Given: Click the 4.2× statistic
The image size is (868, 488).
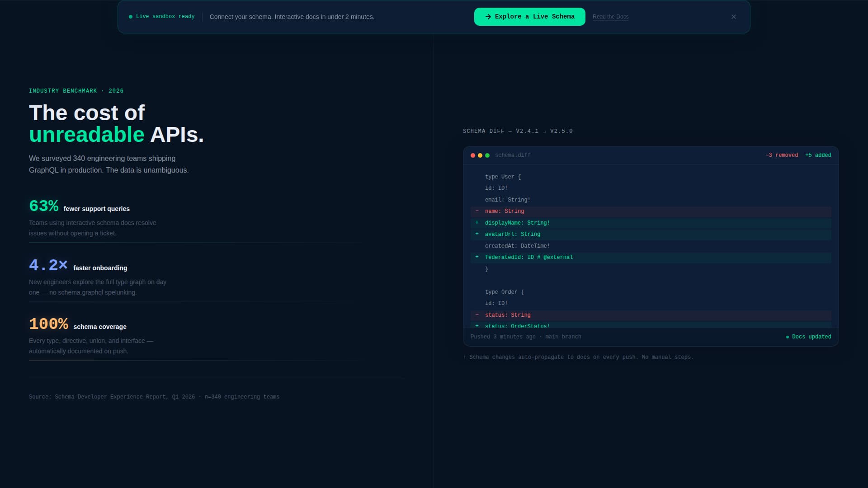Looking at the screenshot, I should [48, 265].
